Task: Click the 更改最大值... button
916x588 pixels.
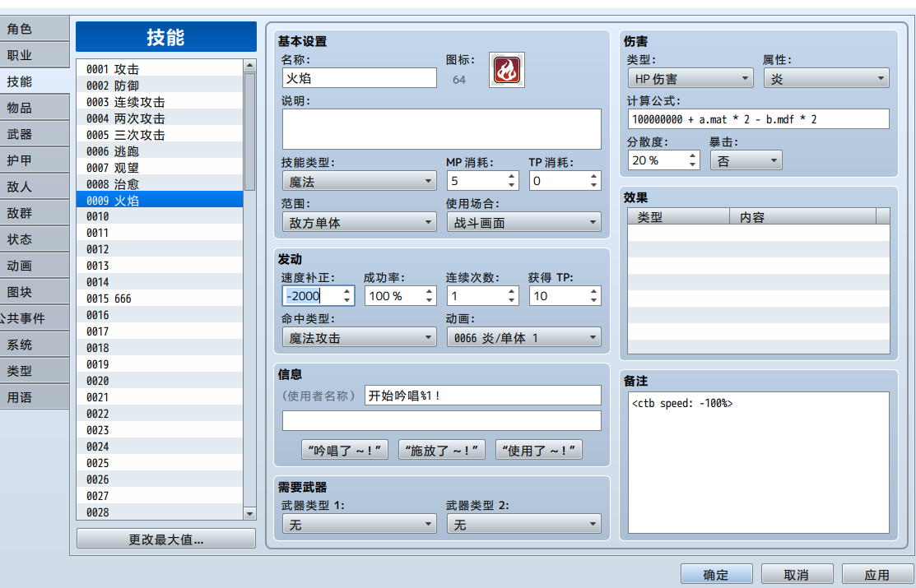Action: click(x=166, y=539)
